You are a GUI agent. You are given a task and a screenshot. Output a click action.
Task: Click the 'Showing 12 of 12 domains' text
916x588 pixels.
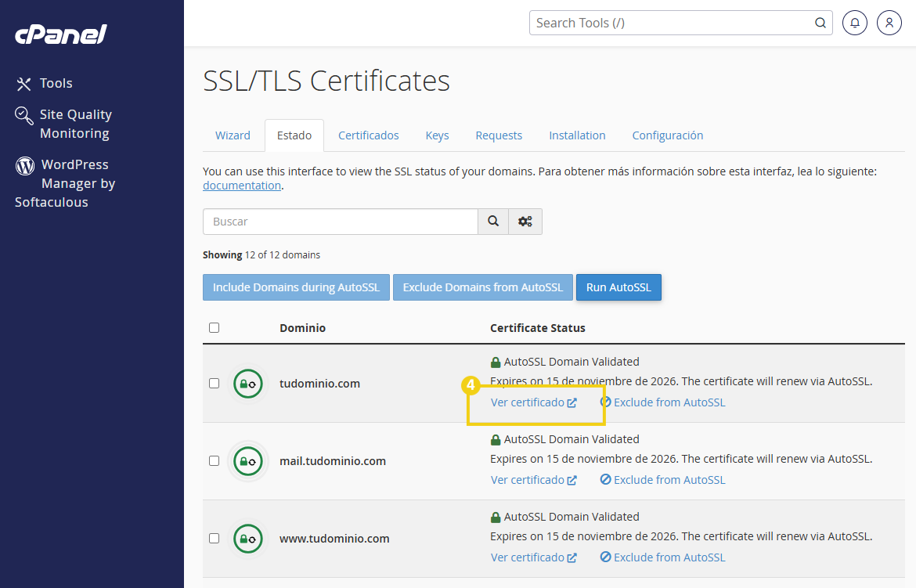[x=261, y=254]
